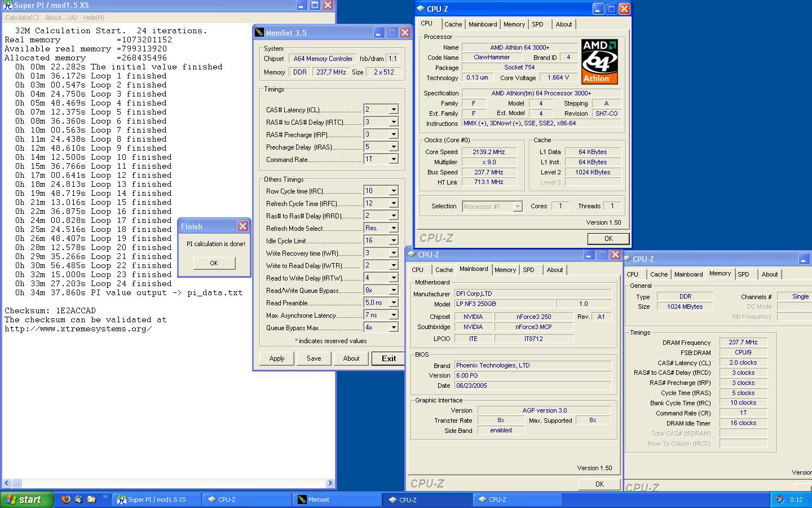Click the first CPU-Z taskbar button
This screenshot has width=812, height=508.
(247, 500)
